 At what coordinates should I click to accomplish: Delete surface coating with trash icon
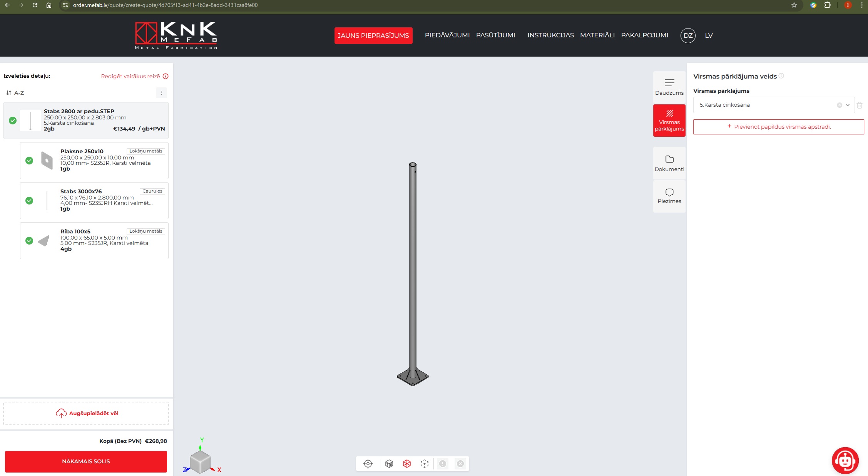coord(860,105)
